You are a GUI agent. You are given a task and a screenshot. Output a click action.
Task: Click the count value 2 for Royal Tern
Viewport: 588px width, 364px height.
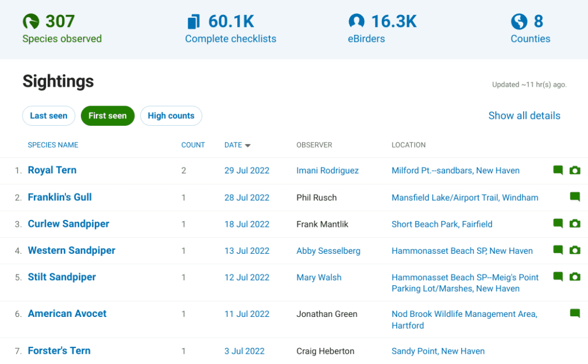tap(184, 171)
